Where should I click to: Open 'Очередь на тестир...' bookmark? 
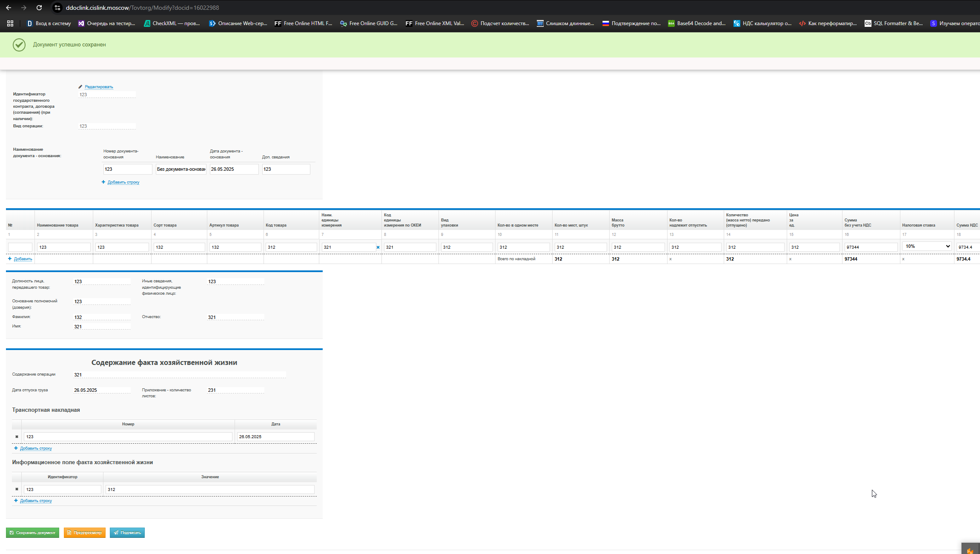pyautogui.click(x=106, y=23)
